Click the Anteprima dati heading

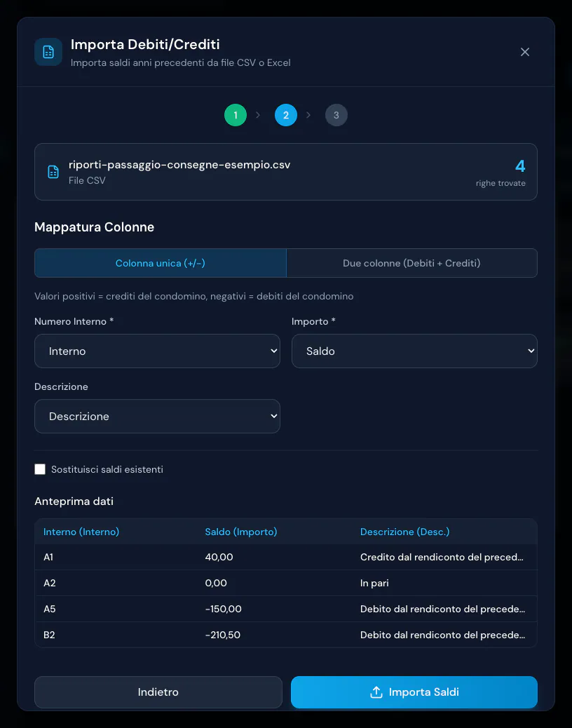tap(74, 501)
